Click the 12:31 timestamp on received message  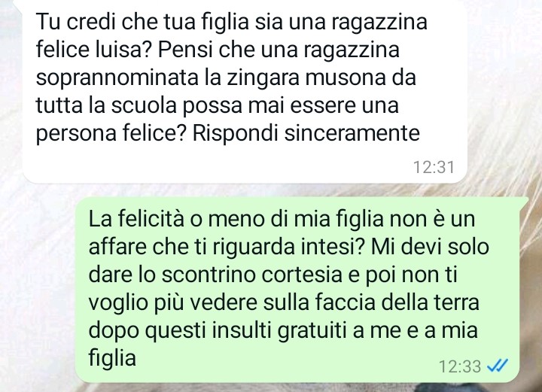[x=434, y=167]
